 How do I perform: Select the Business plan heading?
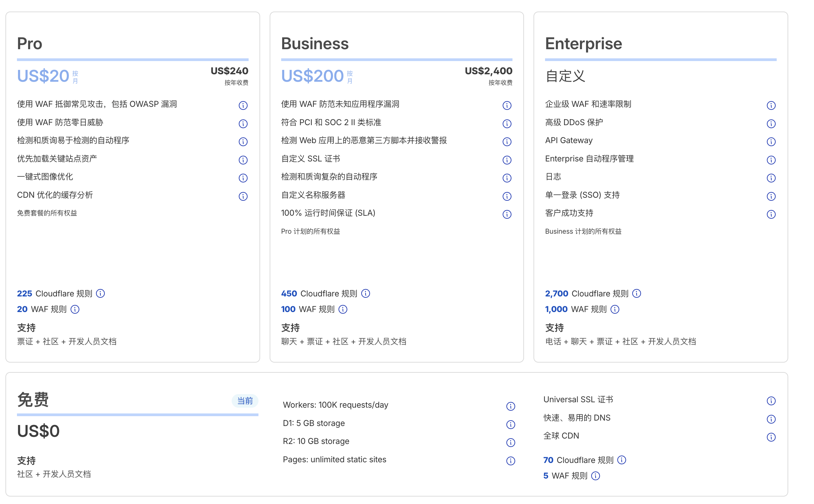[315, 43]
